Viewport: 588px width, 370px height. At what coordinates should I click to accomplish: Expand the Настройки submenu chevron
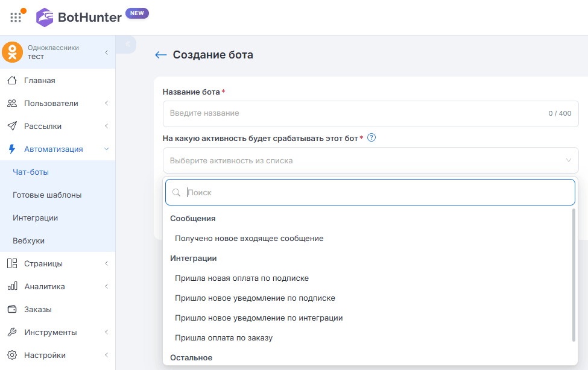click(x=107, y=355)
